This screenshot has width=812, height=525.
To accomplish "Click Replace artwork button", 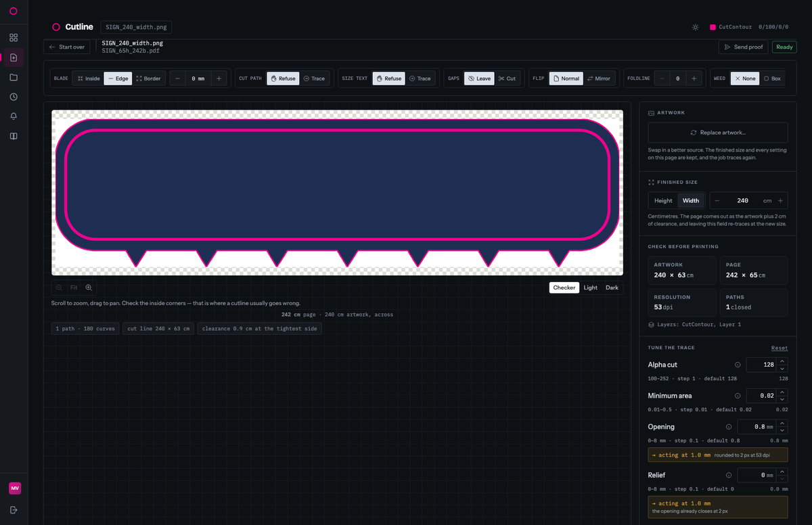I will tap(718, 133).
